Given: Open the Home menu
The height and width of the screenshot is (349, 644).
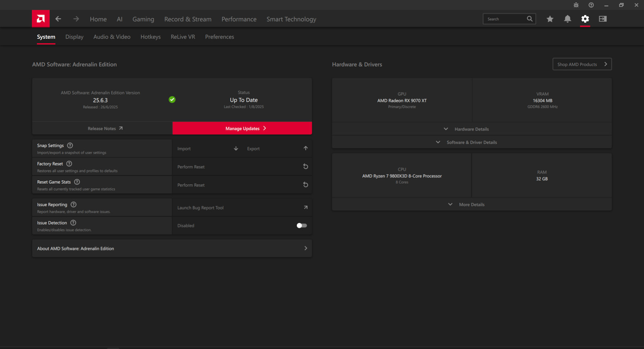Looking at the screenshot, I should 98,19.
